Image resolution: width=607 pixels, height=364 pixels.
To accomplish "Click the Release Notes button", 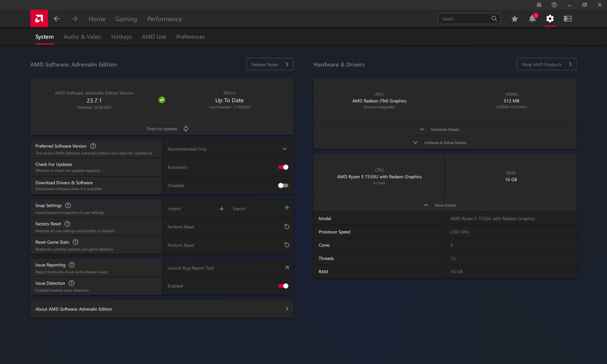I will tap(270, 64).
